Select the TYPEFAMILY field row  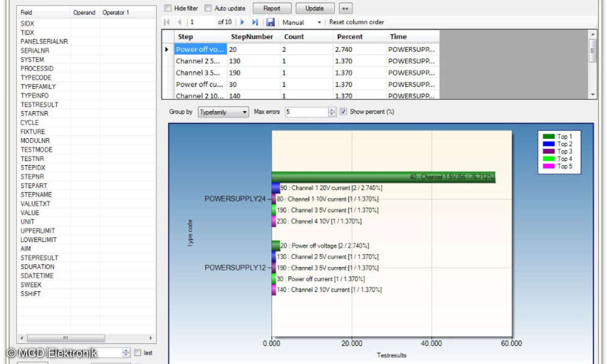[86, 86]
